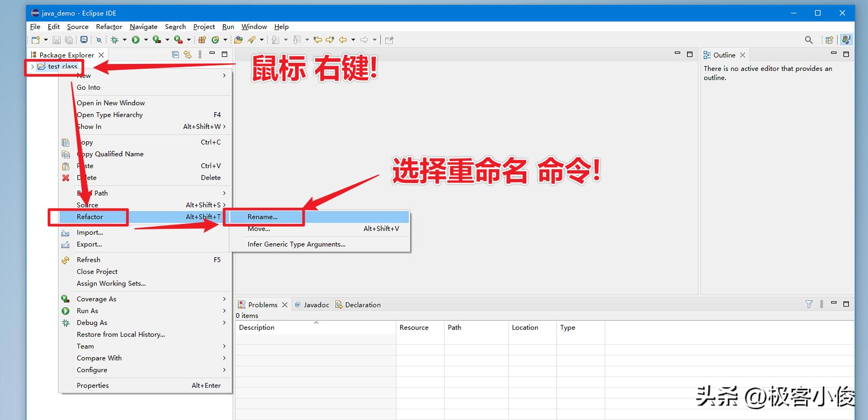Image resolution: width=868 pixels, height=420 pixels.
Task: Open the Run dropdown arrow
Action: pyautogui.click(x=146, y=40)
